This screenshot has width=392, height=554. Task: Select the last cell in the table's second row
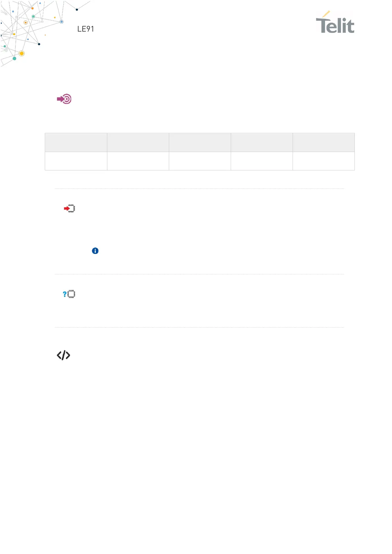pos(324,161)
